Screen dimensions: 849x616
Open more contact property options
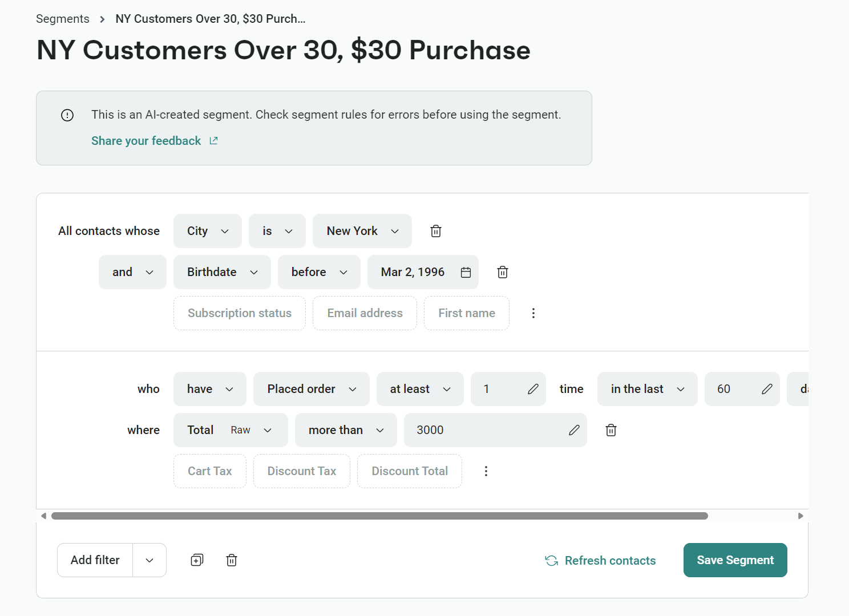[533, 313]
